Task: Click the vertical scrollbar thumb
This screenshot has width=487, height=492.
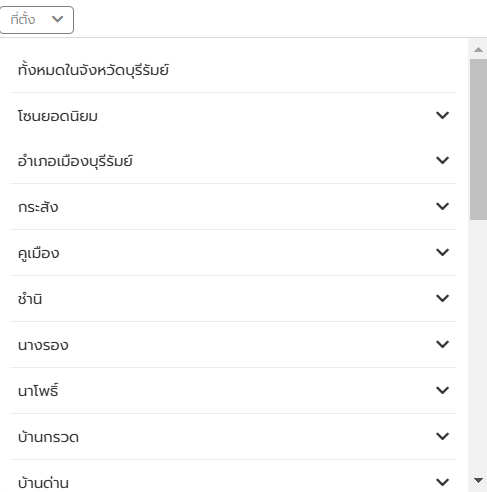Action: click(478, 139)
